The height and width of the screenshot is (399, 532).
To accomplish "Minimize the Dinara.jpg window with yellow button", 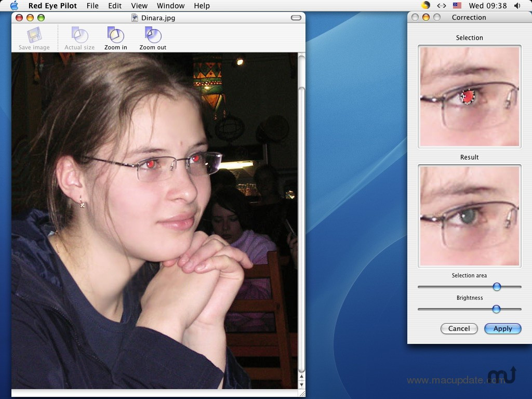I will click(30, 18).
